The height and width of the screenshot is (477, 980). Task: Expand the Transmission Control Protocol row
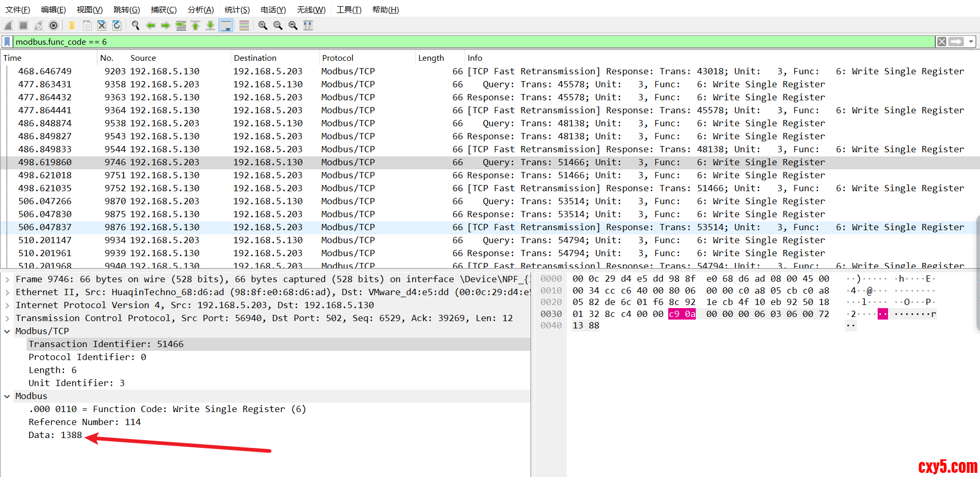click(x=7, y=319)
